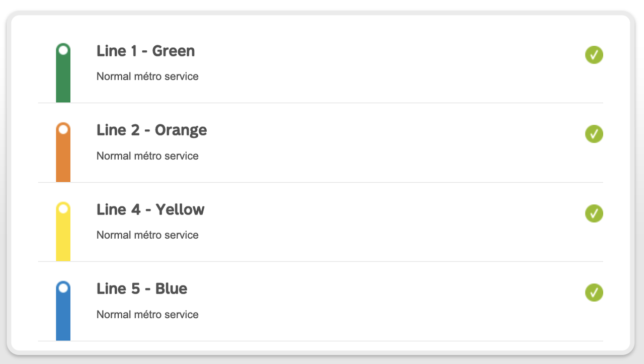Image resolution: width=644 pixels, height=364 pixels.
Task: Open Line 4 - Yellow heading
Action: tap(150, 209)
